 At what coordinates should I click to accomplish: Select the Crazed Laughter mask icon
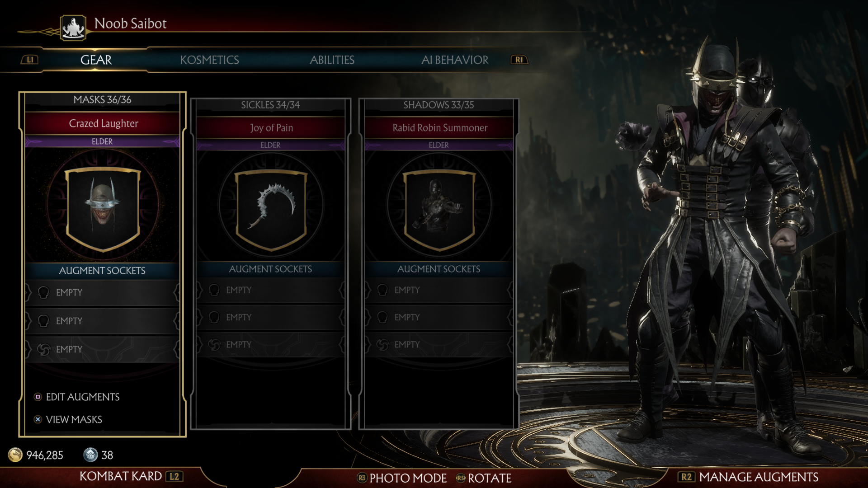pyautogui.click(x=103, y=209)
